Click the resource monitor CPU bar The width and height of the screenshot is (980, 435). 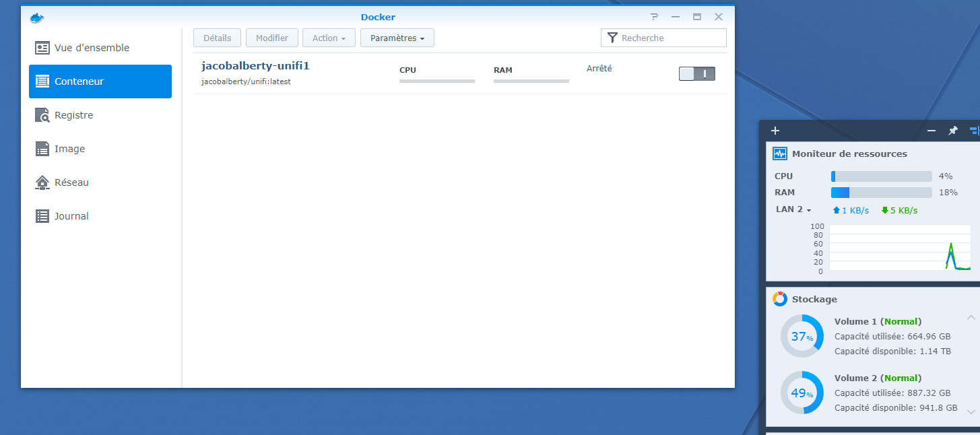coord(882,176)
